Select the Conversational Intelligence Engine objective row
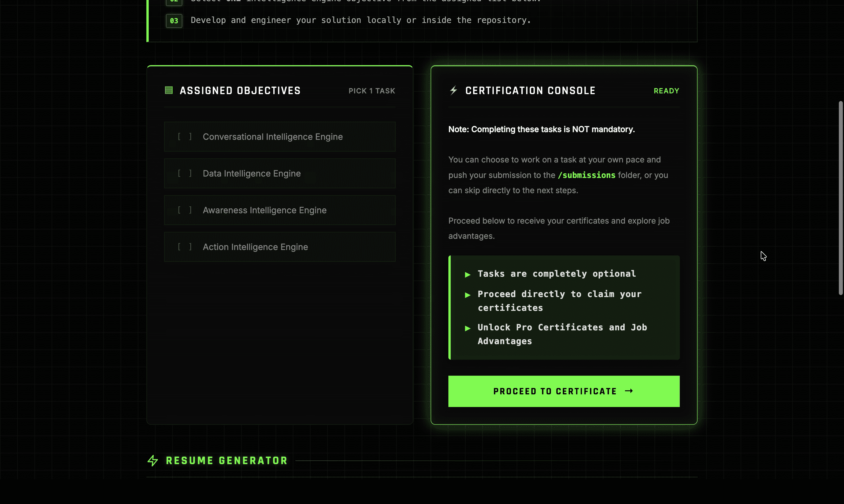The height and width of the screenshot is (504, 844). click(280, 137)
